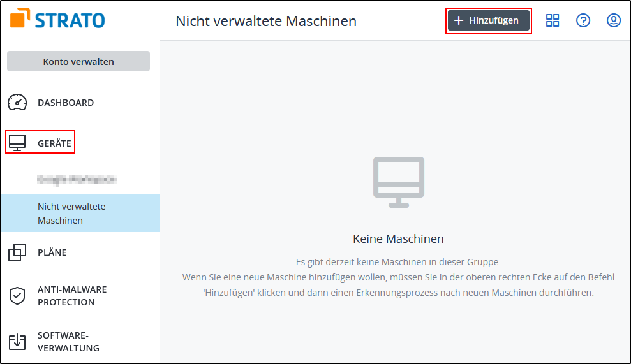Open the user account profile icon

click(614, 20)
